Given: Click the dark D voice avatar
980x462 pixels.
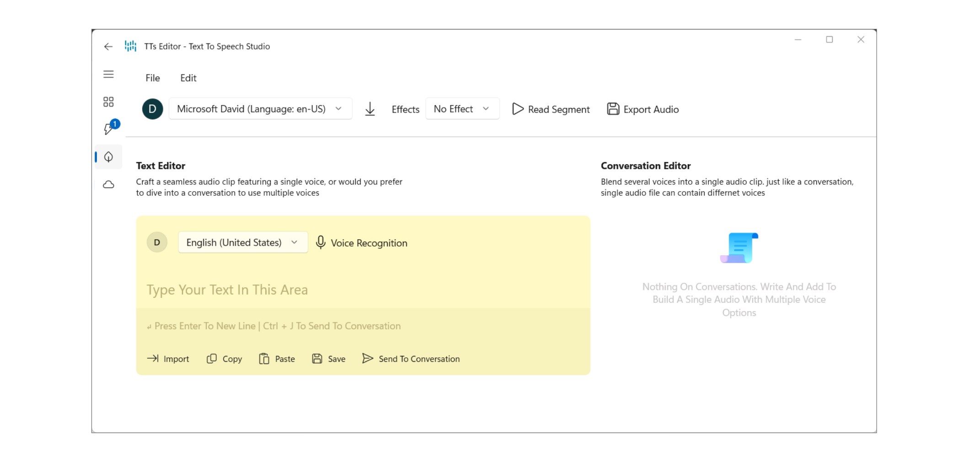Looking at the screenshot, I should tap(153, 109).
